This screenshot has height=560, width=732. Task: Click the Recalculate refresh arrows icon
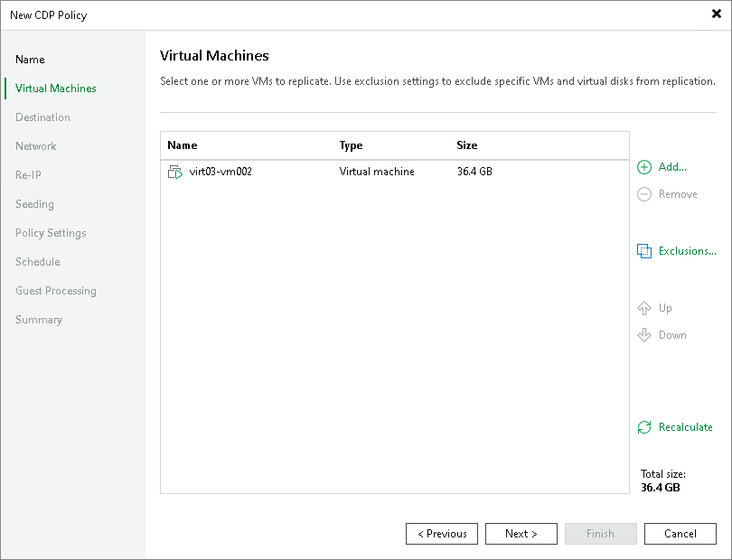pos(644,427)
